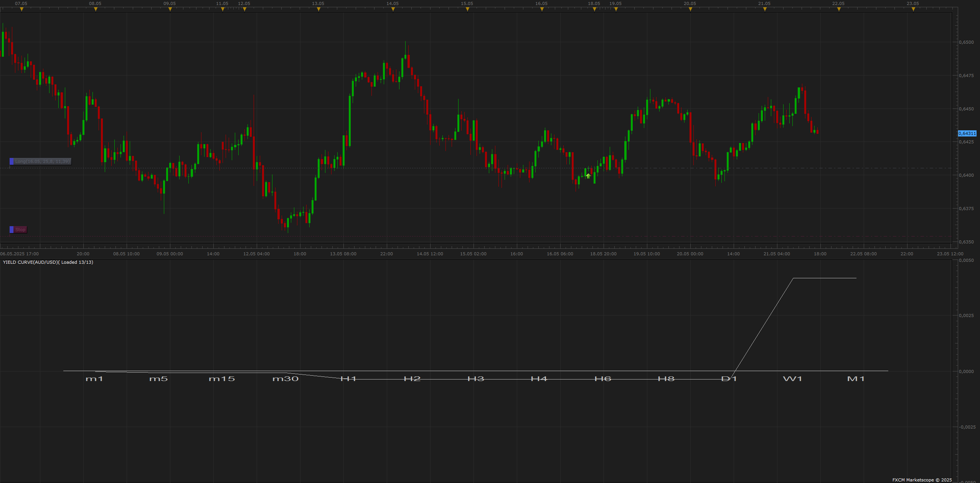Image resolution: width=980 pixels, height=483 pixels.
Task: Click the 13.05 day marker triangle
Action: tap(318, 9)
